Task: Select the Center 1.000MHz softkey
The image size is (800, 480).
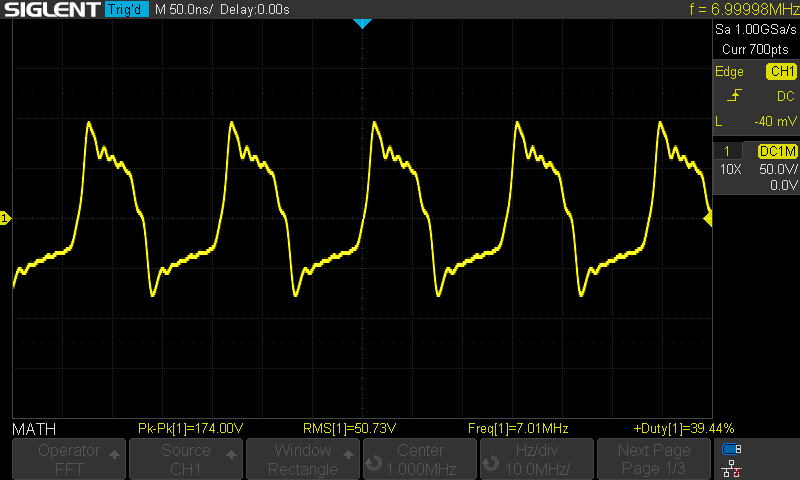Action: [x=420, y=459]
